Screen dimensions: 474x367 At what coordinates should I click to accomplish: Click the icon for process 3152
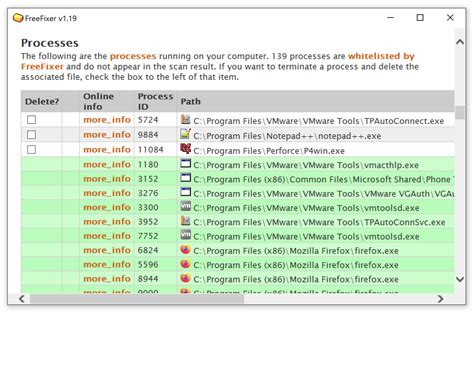click(185, 178)
